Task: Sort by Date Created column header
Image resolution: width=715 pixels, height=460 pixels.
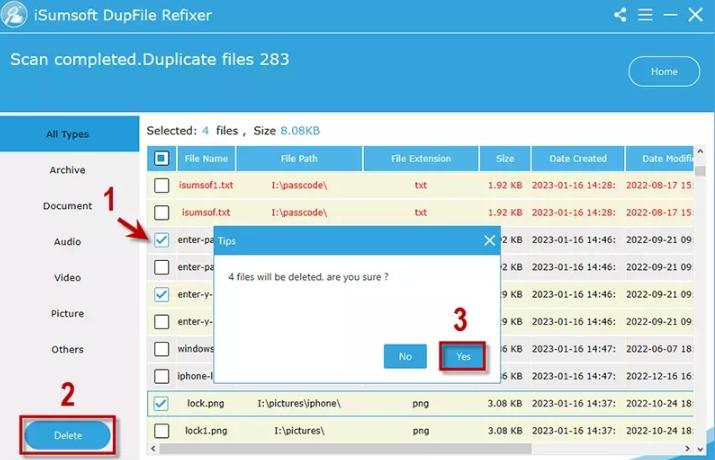Action: [578, 159]
